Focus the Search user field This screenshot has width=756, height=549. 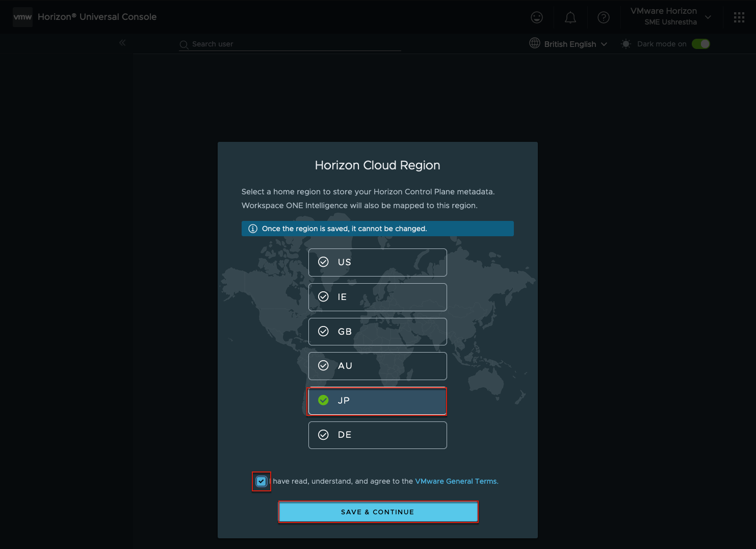(290, 44)
